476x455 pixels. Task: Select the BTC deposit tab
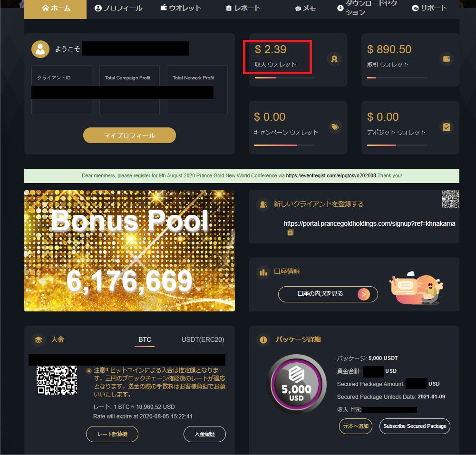(145, 339)
